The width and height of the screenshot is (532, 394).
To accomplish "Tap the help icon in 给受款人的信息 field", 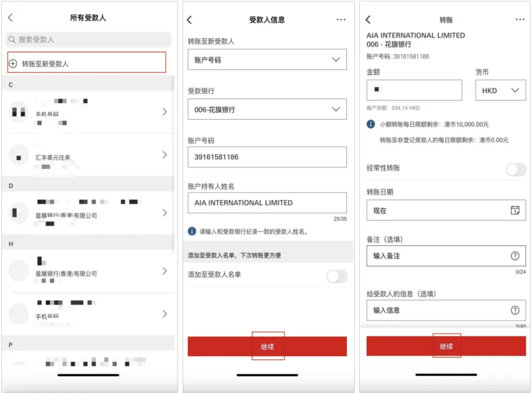I will 515,310.
